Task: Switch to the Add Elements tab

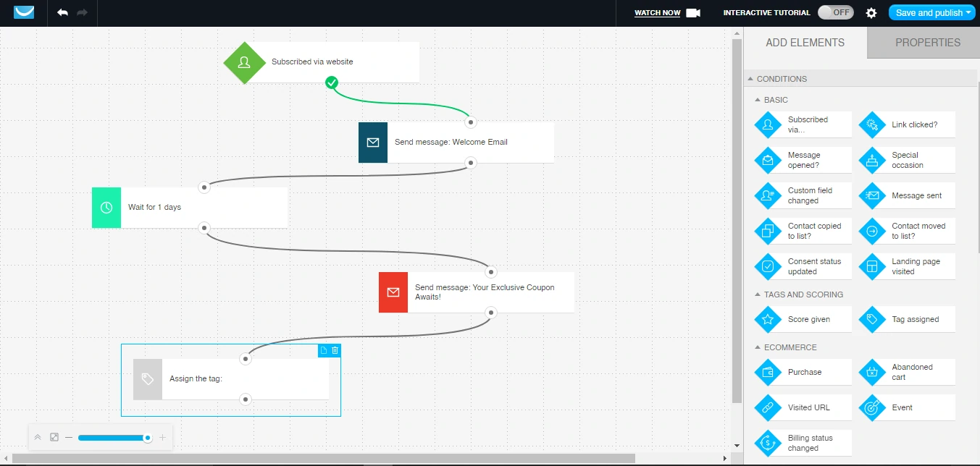Action: pyautogui.click(x=805, y=43)
